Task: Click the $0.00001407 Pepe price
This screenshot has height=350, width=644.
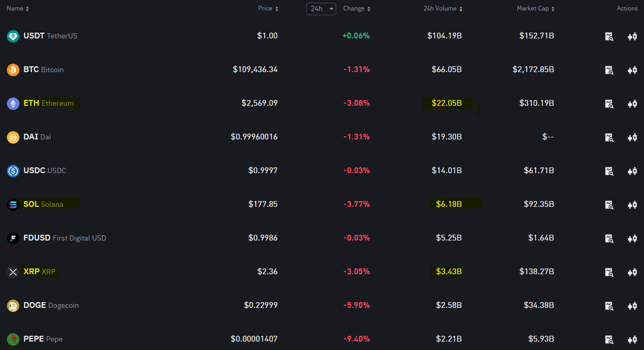Action: 254,339
